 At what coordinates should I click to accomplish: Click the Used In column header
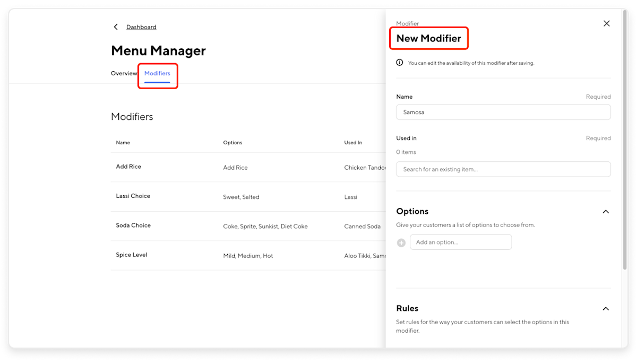353,143
